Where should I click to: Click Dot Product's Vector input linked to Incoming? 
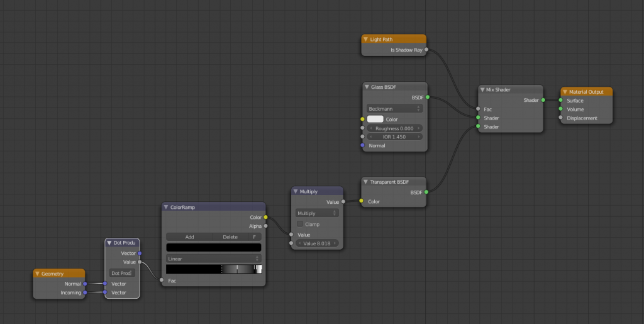pyautogui.click(x=105, y=293)
